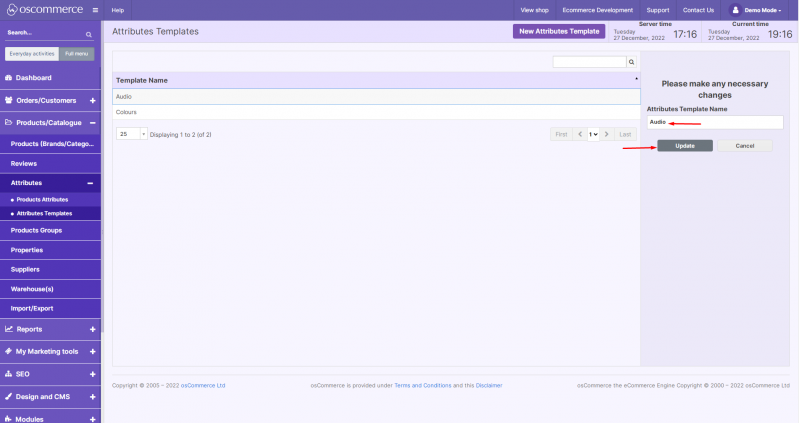
Task: Collapse the Products/Catalogue sidebar section
Action: tap(92, 123)
